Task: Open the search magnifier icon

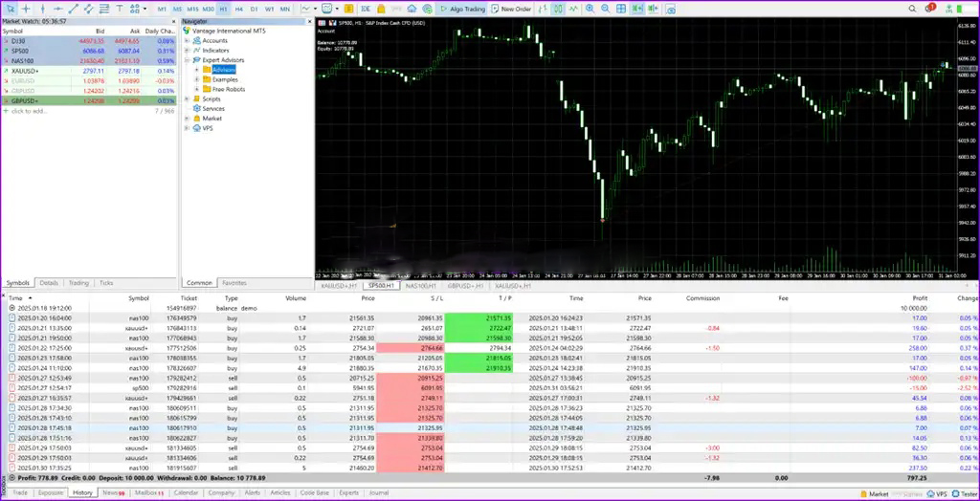Action: [x=912, y=9]
